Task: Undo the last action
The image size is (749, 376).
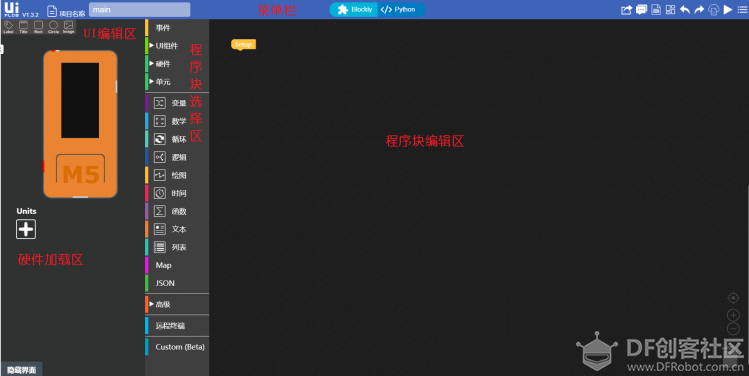Action: tap(685, 10)
